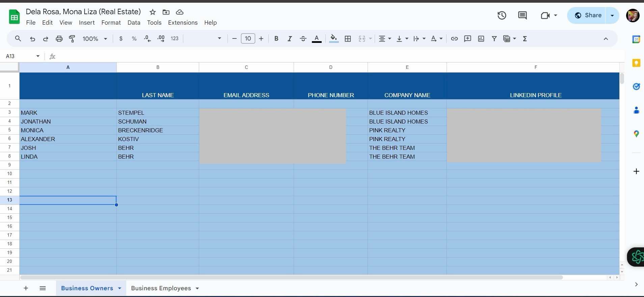Select the PINK REALTY cell in row 5
This screenshot has width=644, height=297.
(407, 130)
